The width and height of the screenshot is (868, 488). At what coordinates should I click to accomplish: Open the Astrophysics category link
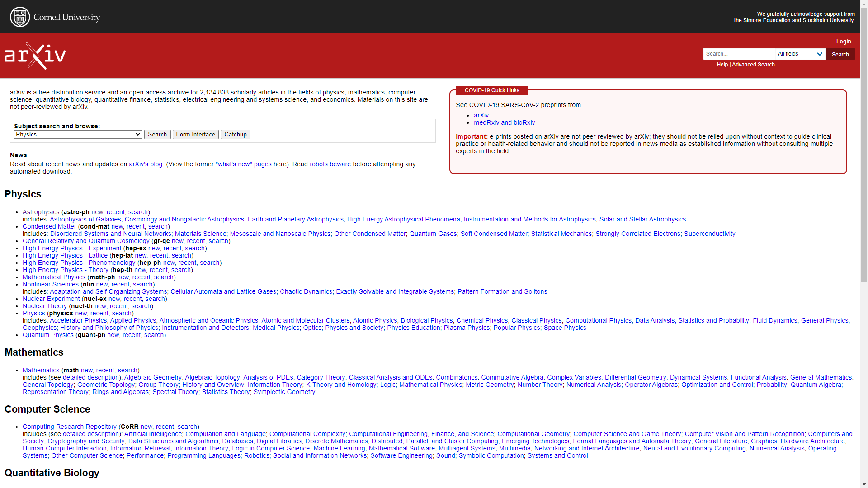point(41,212)
